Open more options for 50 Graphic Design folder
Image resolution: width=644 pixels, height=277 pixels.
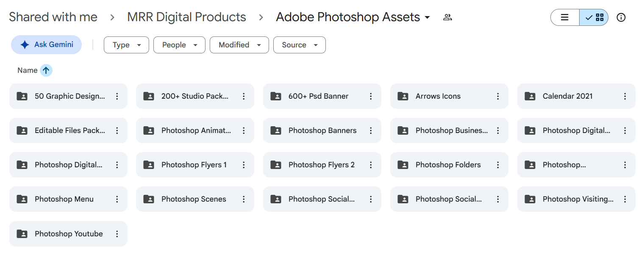[117, 96]
